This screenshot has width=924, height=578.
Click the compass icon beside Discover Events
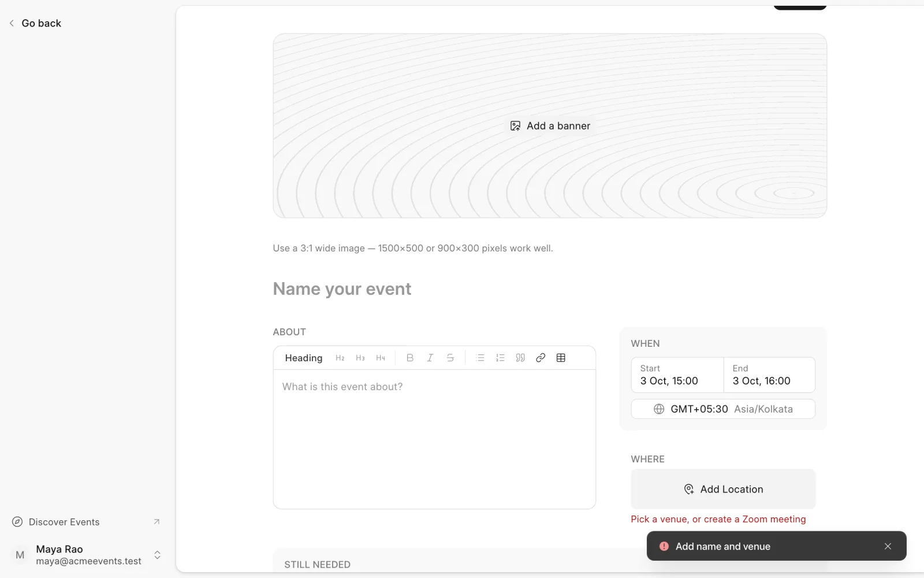(x=18, y=522)
